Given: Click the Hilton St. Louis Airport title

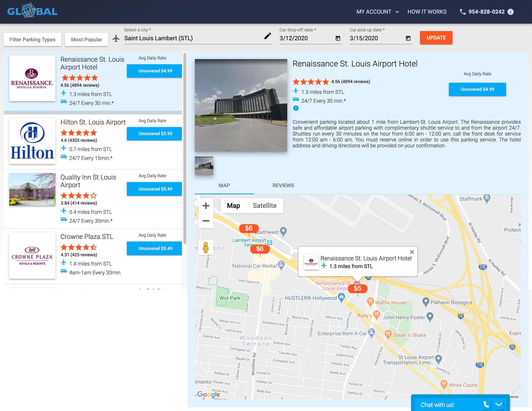Looking at the screenshot, I should 93,122.
